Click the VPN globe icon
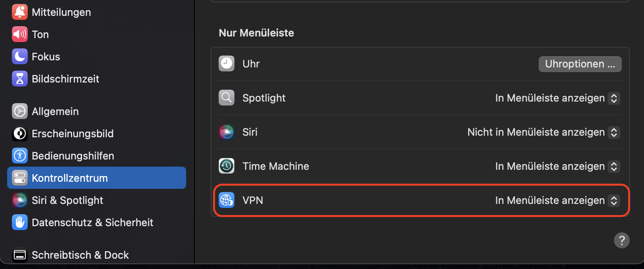The height and width of the screenshot is (269, 644). 227,200
